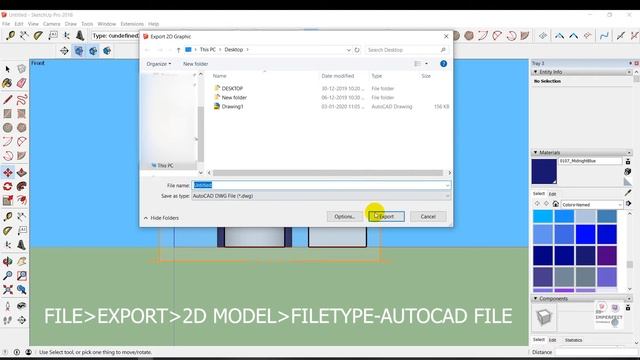Select the Offset tool

(x=22, y=200)
